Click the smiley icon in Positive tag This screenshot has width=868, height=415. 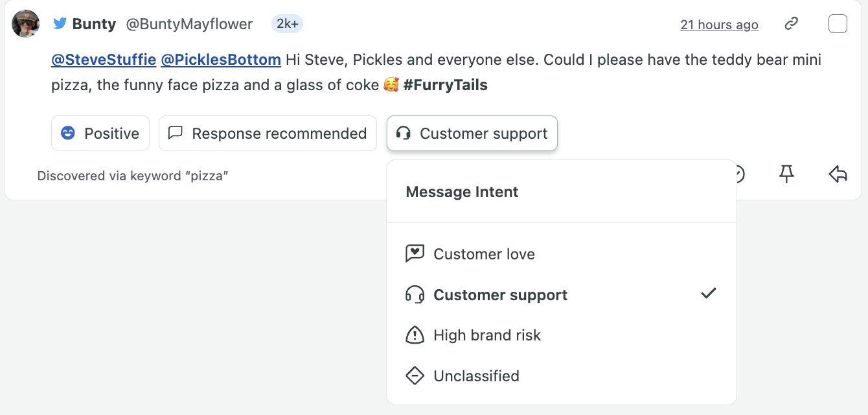[x=68, y=134]
